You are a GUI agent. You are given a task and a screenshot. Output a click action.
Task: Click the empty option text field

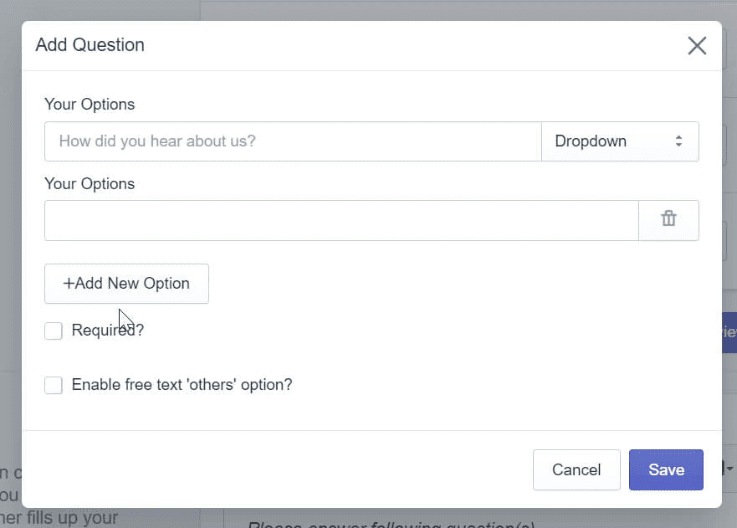[340, 220]
